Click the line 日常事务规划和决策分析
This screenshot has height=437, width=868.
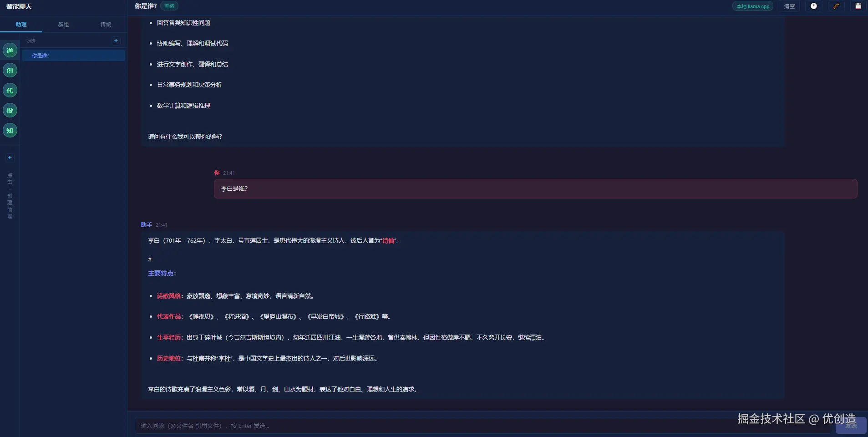189,85
